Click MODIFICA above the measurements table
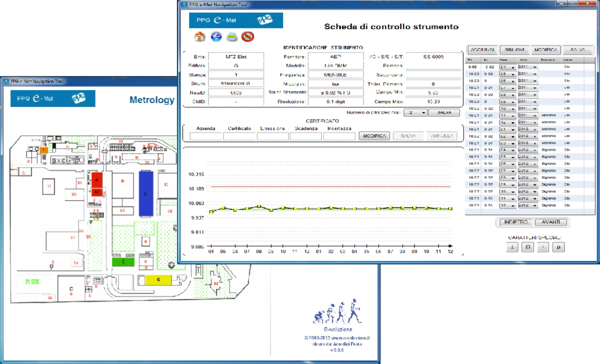 click(545, 50)
